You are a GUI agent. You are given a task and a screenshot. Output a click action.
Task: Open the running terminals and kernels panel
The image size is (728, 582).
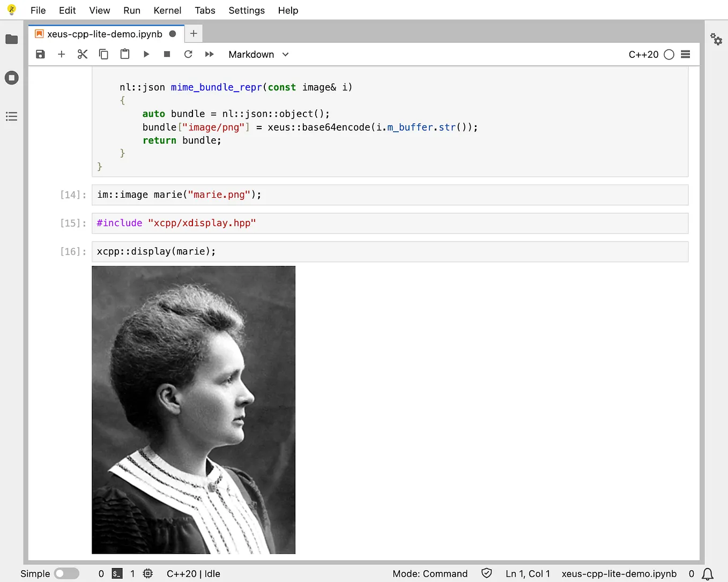click(11, 78)
